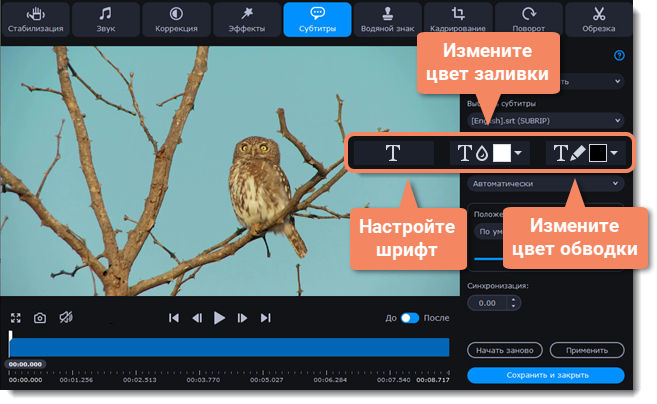The width and height of the screenshot is (657, 404).
Task: Step forward one frame
Action: tap(242, 318)
